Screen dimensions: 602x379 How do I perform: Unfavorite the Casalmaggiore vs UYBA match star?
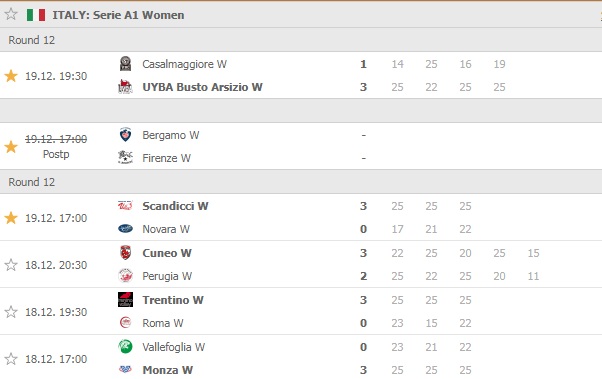coord(11,76)
